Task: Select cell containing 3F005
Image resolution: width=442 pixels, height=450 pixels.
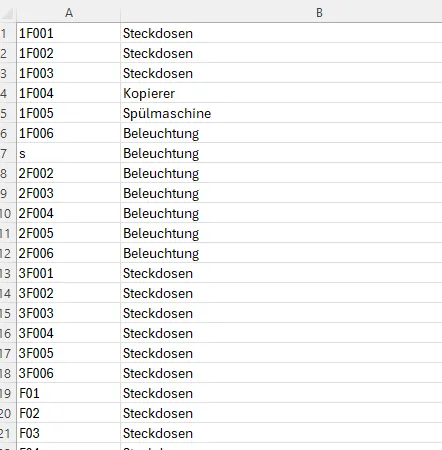Action: click(x=68, y=353)
